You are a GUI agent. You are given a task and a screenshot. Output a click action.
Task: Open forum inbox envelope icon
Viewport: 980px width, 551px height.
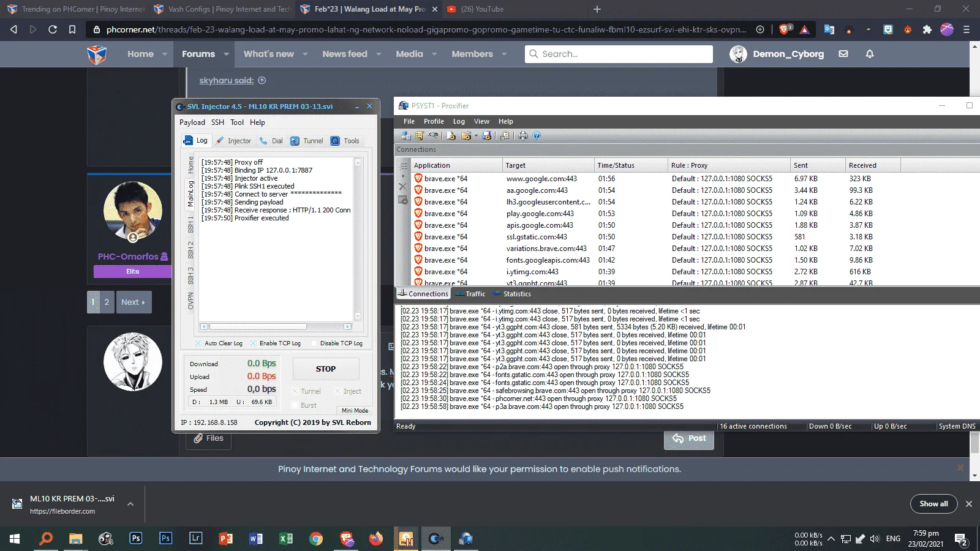(843, 54)
